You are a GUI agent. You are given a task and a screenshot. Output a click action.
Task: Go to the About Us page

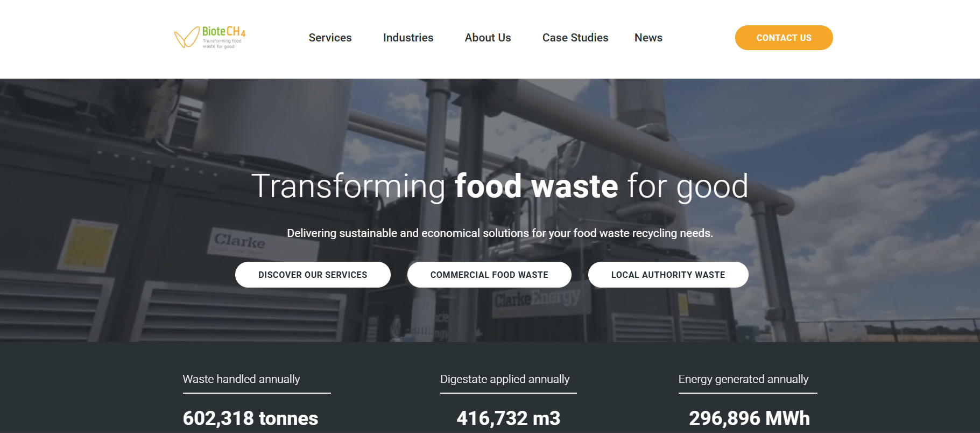(x=488, y=38)
